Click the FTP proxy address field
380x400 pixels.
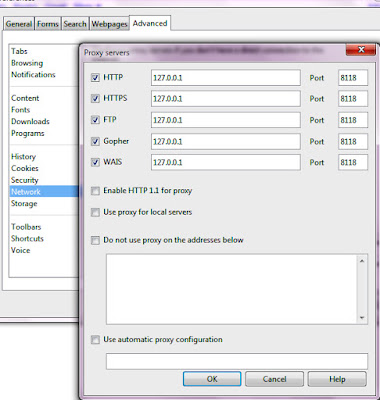coord(226,120)
